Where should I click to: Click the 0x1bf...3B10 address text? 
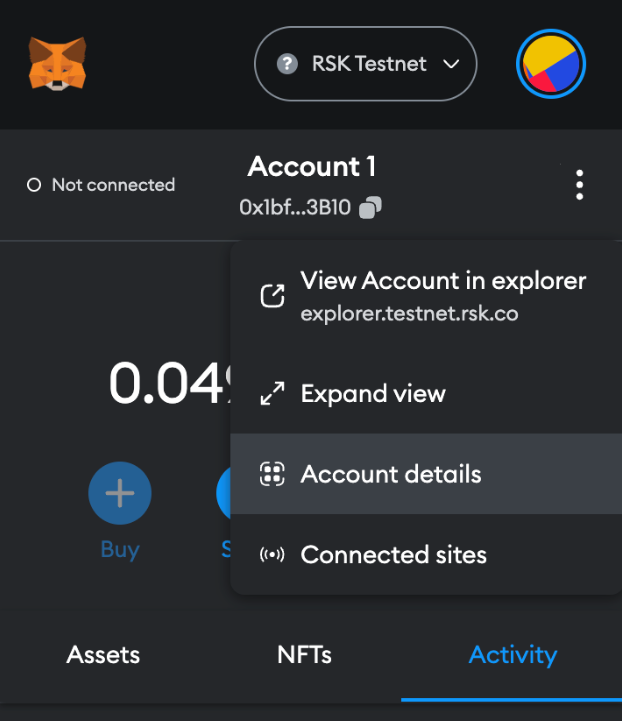[x=296, y=208]
